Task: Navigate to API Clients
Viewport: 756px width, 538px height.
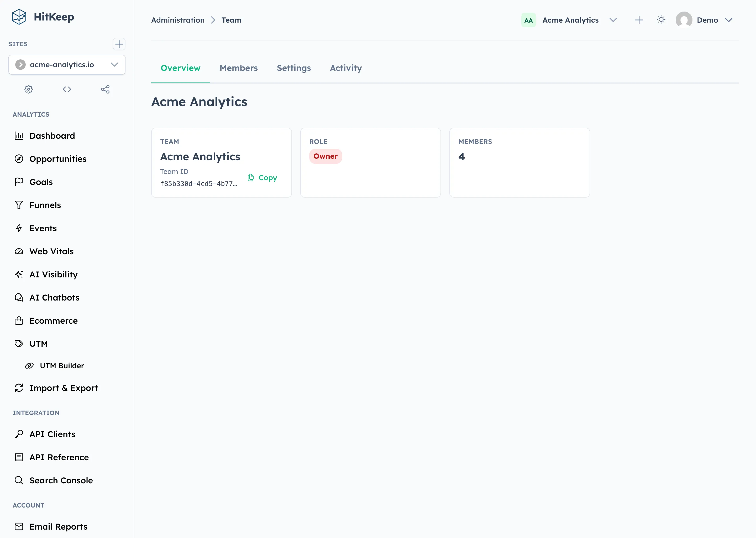Action: (x=67, y=434)
